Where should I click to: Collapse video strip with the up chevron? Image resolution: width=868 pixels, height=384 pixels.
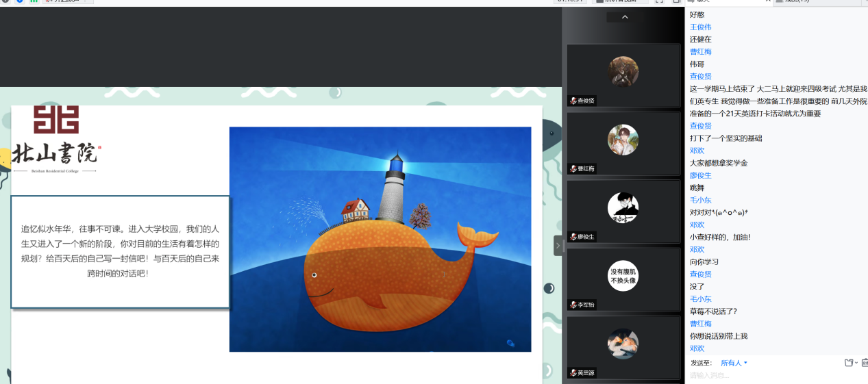(x=624, y=17)
